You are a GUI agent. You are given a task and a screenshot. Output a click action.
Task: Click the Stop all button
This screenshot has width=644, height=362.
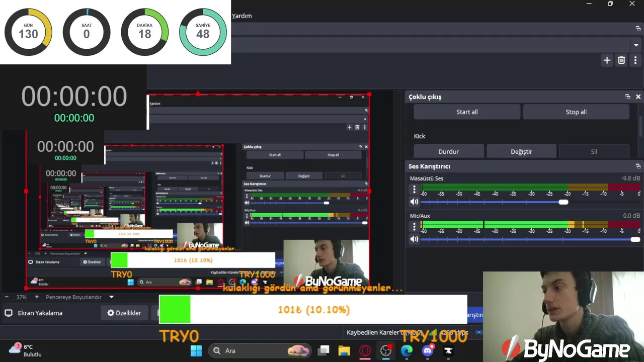576,112
